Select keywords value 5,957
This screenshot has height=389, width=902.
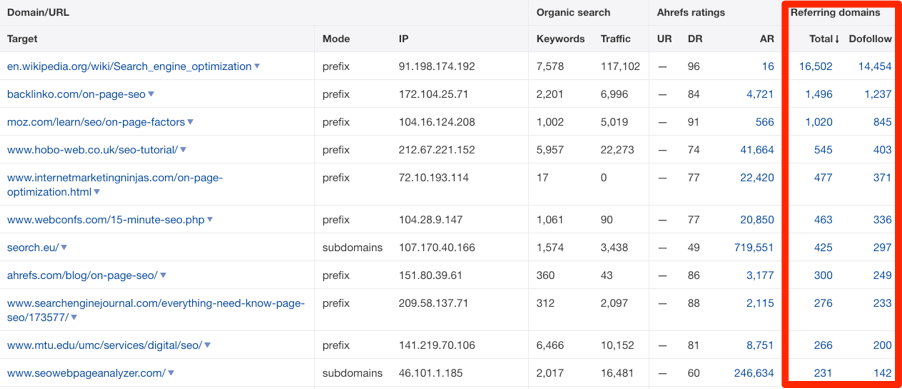pyautogui.click(x=550, y=150)
